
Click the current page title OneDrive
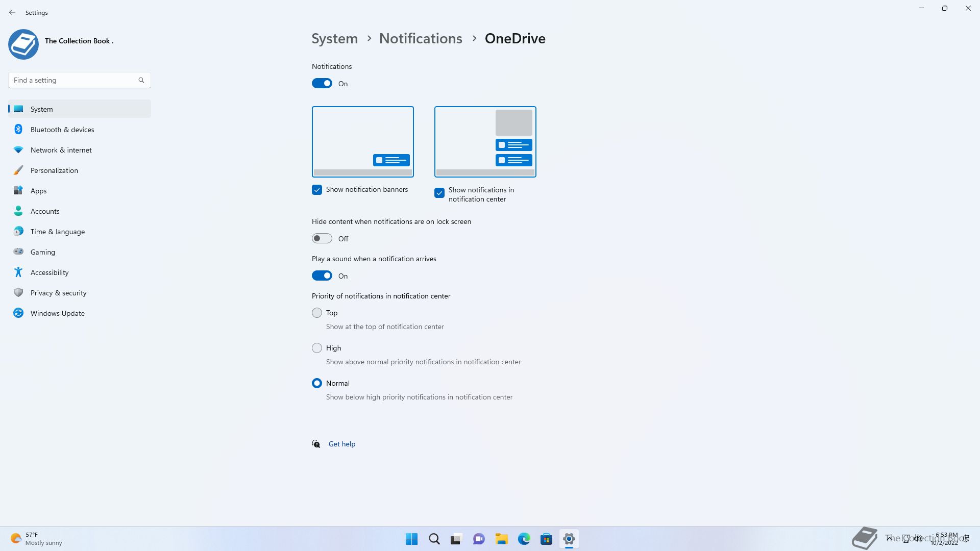(515, 38)
